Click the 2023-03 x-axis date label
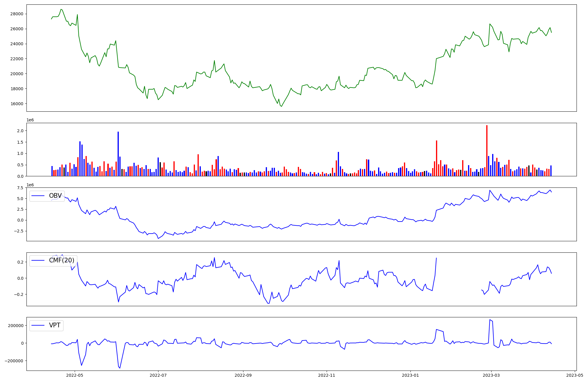Image resolution: width=588 pixels, height=382 pixels. (491, 375)
